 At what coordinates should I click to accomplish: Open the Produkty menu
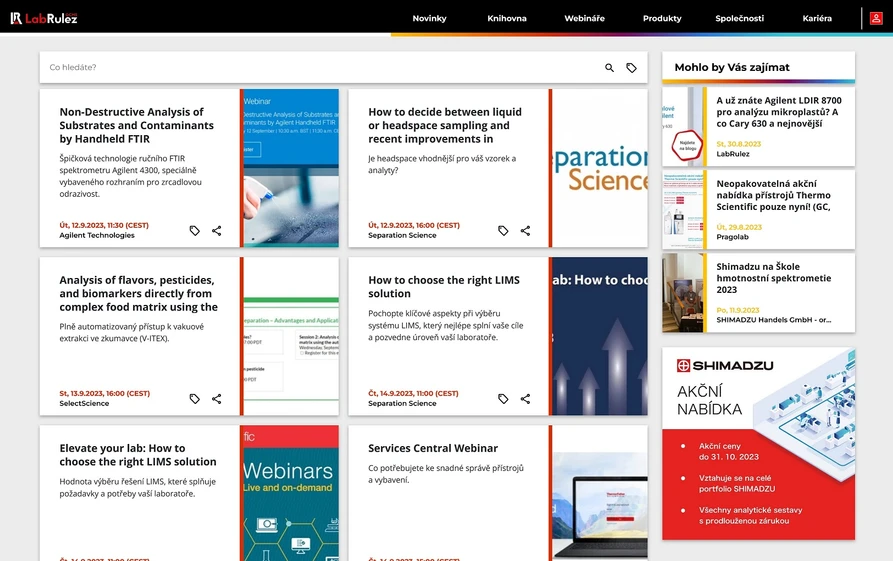coord(662,18)
